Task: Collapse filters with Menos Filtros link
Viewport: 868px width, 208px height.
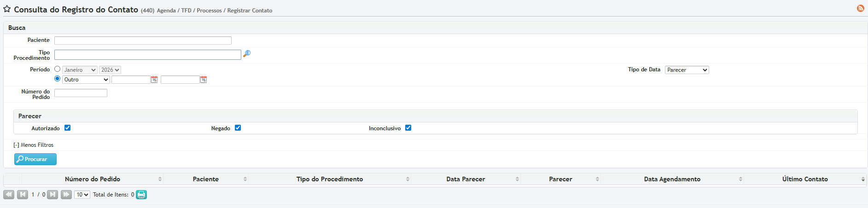Action: tap(34, 145)
